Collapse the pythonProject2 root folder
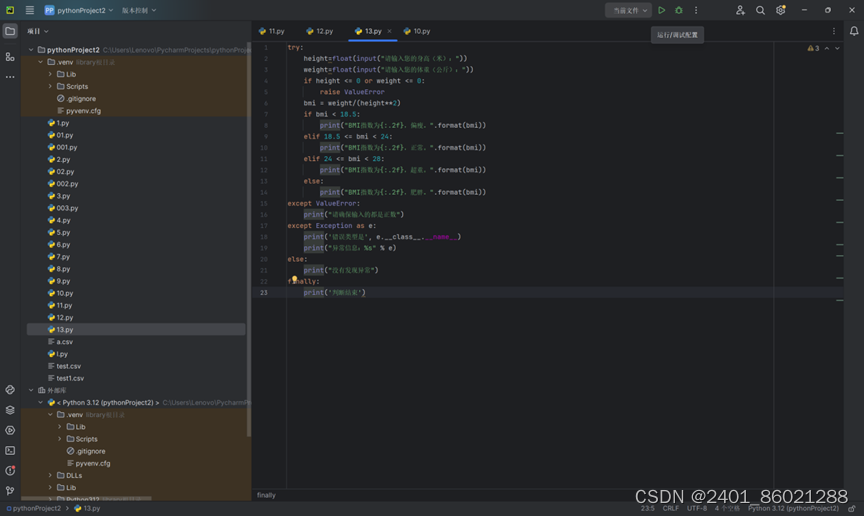 tap(31, 50)
